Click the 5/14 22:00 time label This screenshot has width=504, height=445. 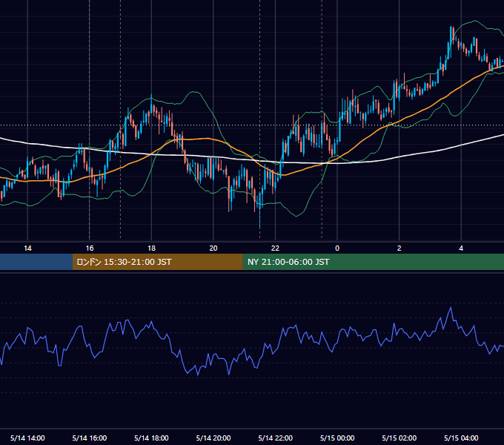coord(276,438)
